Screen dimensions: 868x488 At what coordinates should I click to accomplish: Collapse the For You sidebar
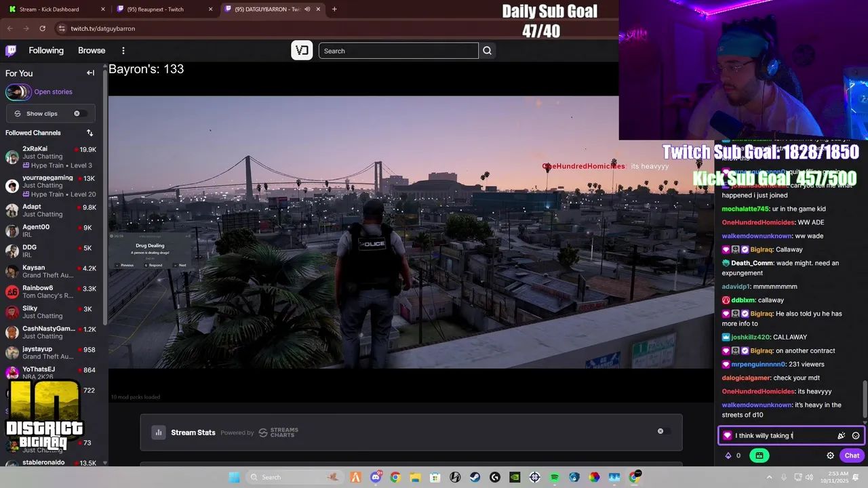pyautogui.click(x=90, y=73)
